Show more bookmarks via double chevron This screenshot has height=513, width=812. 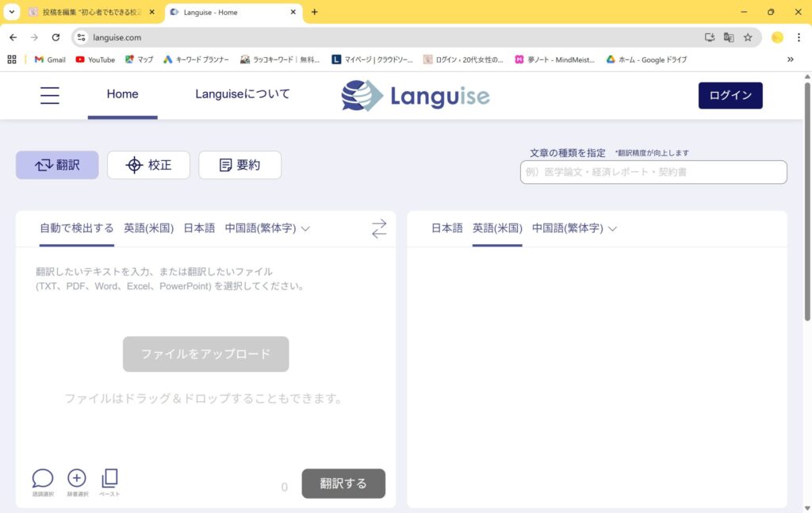pos(791,59)
